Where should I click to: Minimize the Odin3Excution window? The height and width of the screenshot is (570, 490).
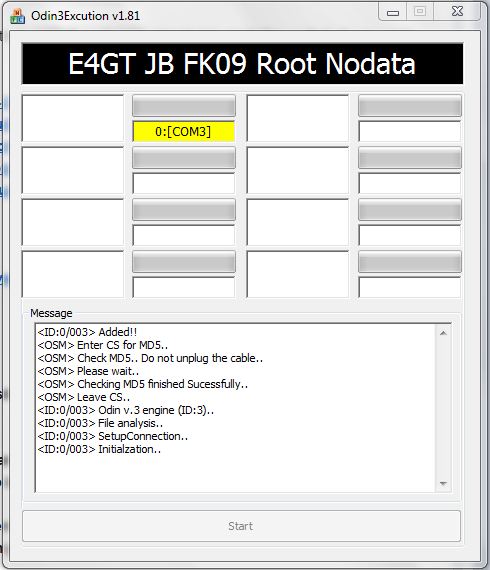[393, 13]
